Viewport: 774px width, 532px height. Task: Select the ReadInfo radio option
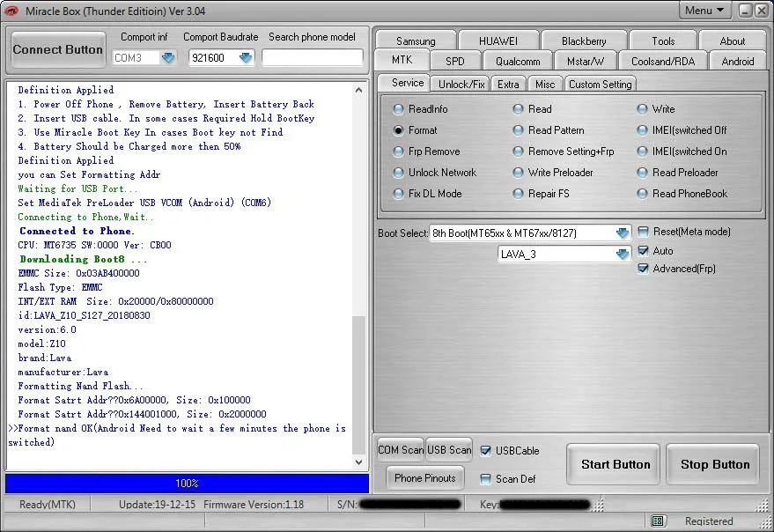pyautogui.click(x=400, y=109)
